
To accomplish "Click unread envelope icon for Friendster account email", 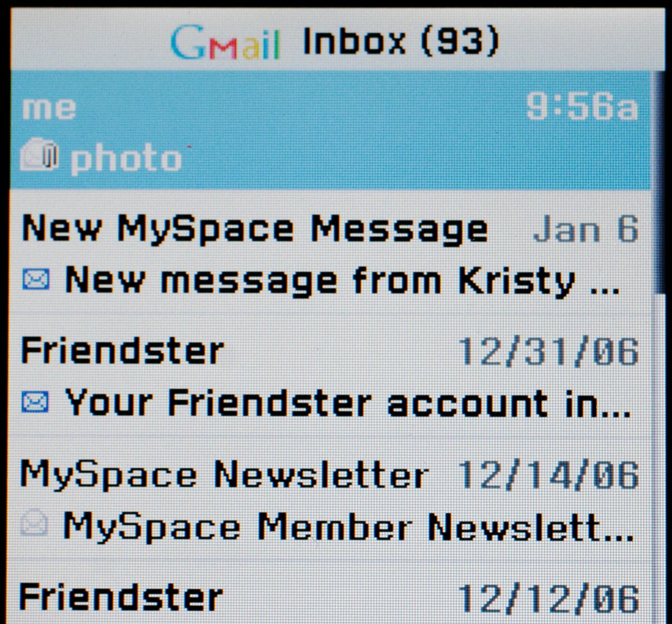I will 36,402.
